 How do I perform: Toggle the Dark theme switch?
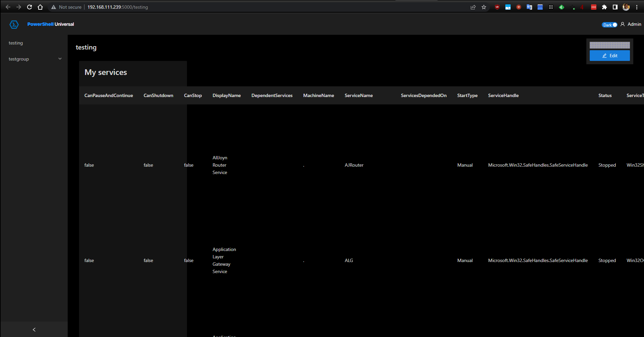coord(609,25)
